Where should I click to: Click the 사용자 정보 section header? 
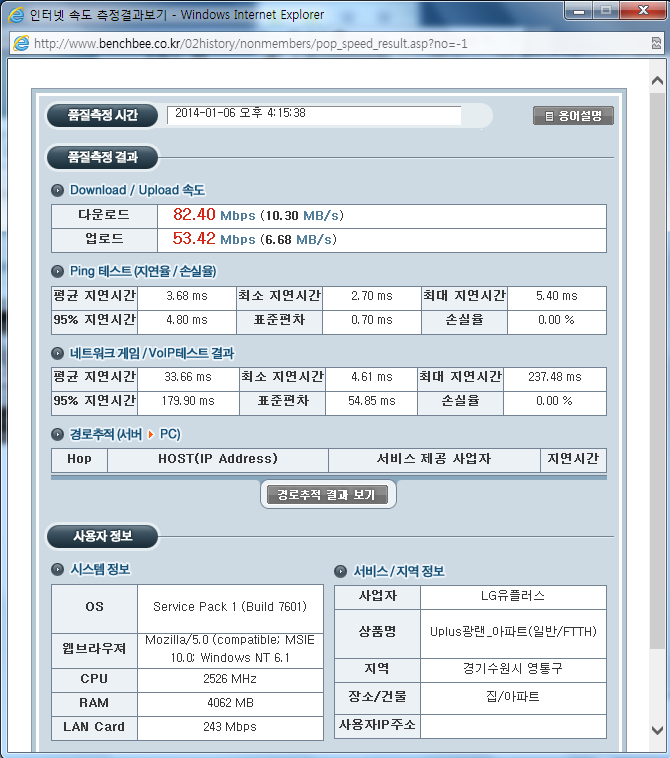point(102,536)
